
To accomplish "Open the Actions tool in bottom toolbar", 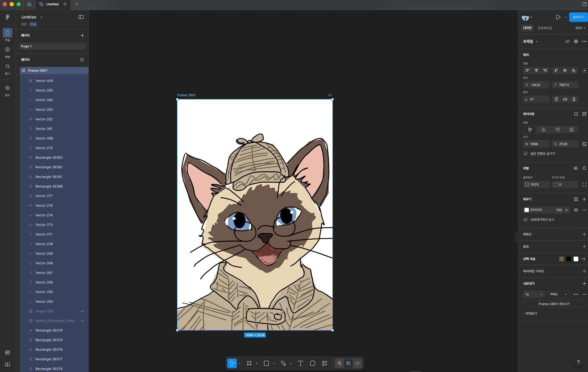I will (x=325, y=363).
